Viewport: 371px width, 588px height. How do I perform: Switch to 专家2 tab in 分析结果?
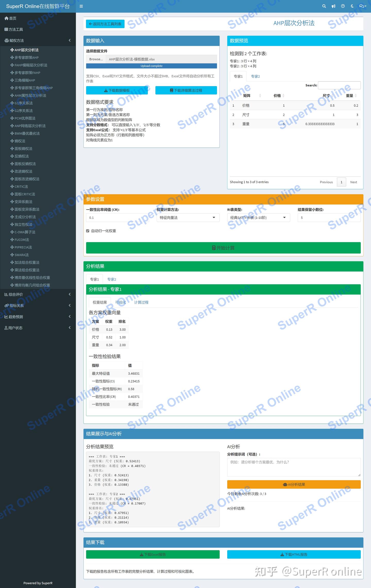coord(112,279)
